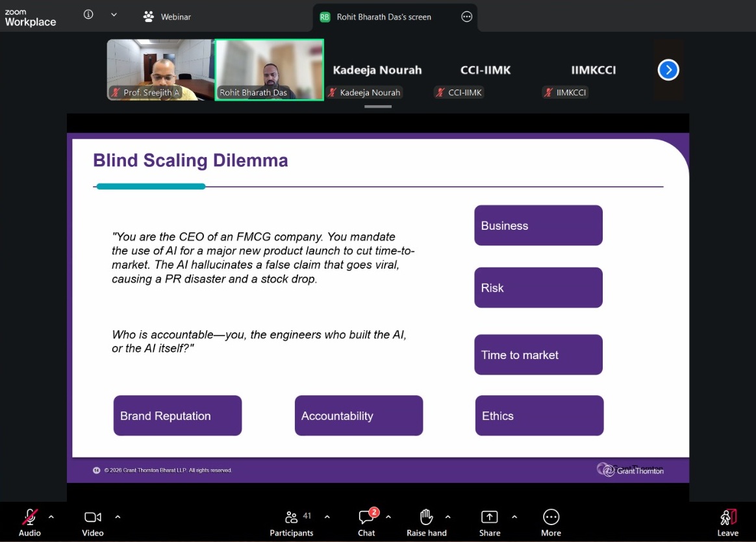The width and height of the screenshot is (756, 542).
Task: Click the muted mic icon beside CCI-IIMK label
Action: [x=440, y=93]
